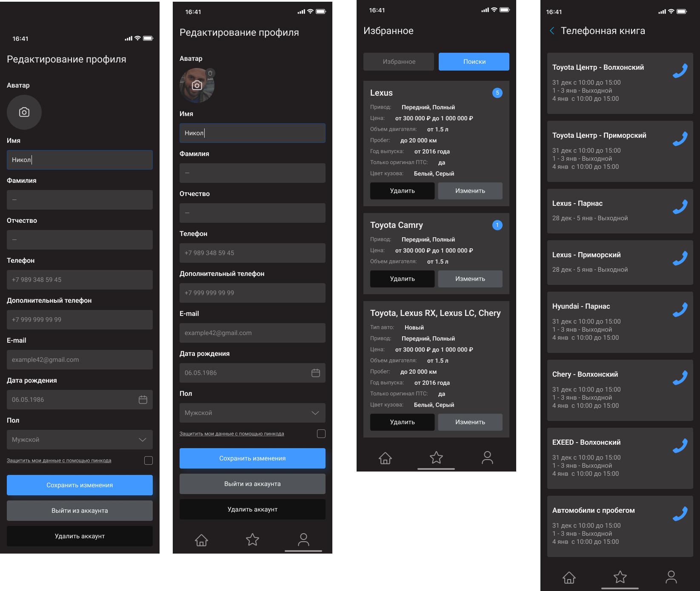Enable pin-code protection checkbox on the profile screen with bottom navigation

tap(321, 434)
